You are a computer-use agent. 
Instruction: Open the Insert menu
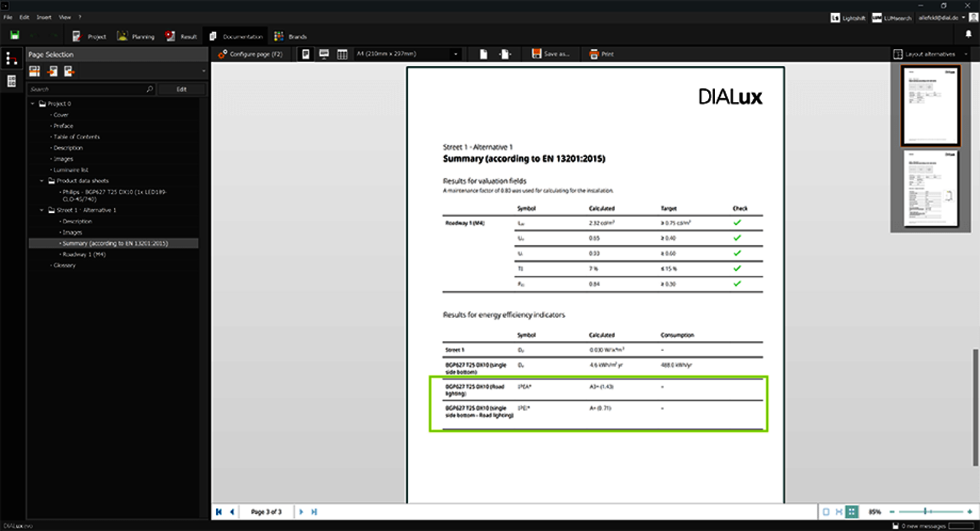click(x=44, y=16)
